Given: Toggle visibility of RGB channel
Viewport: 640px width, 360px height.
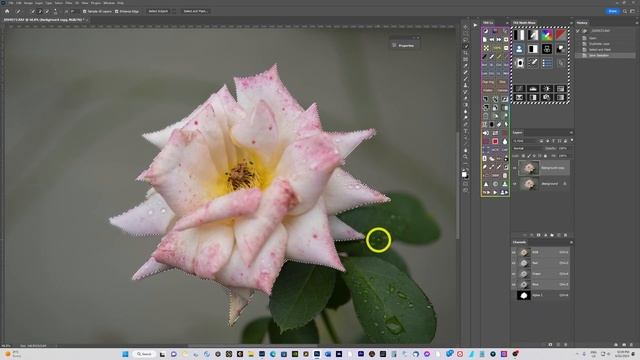Looking at the screenshot, I should 514,252.
